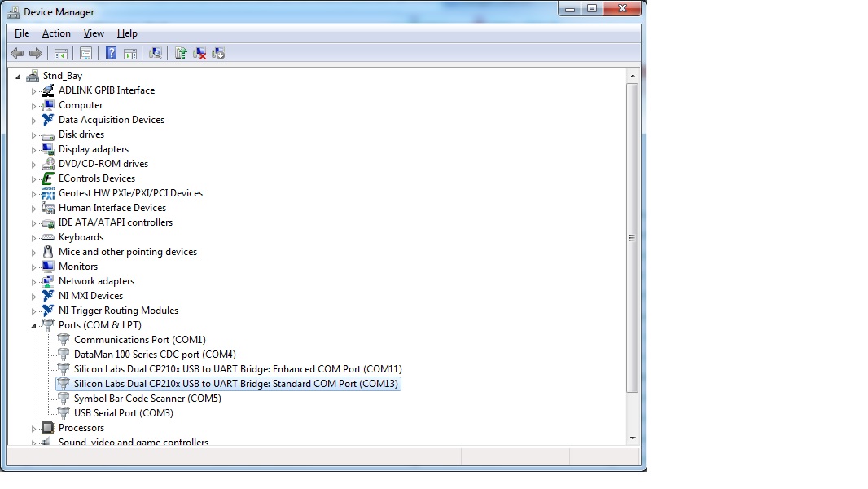Click the Show/Hide Console Tree icon

point(61,53)
